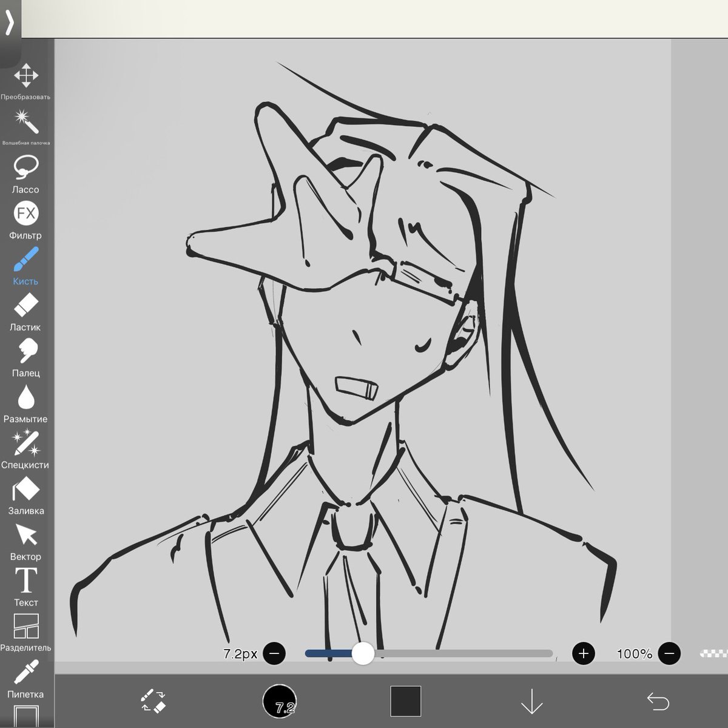This screenshot has width=728, height=728.
Task: Open brush settings via the 7.2 circle
Action: pos(280,701)
